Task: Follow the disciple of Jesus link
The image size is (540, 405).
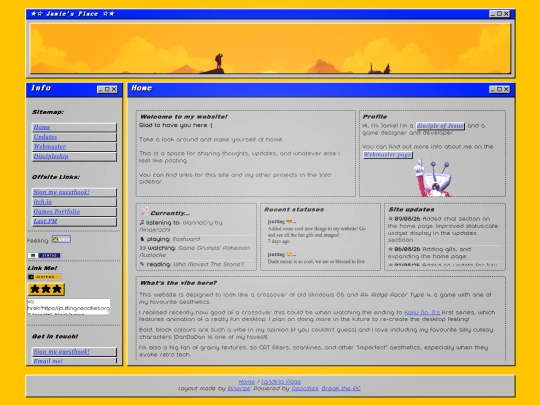Action: click(440, 126)
